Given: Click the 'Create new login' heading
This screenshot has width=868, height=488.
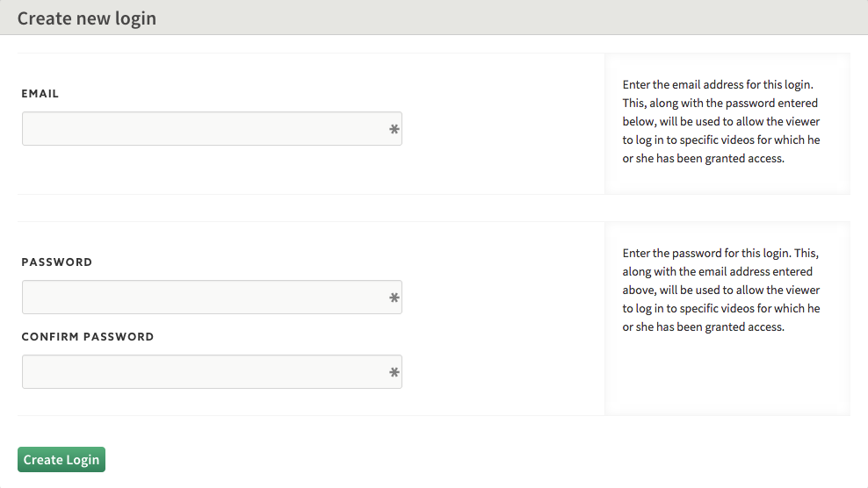Looking at the screenshot, I should (x=87, y=18).
